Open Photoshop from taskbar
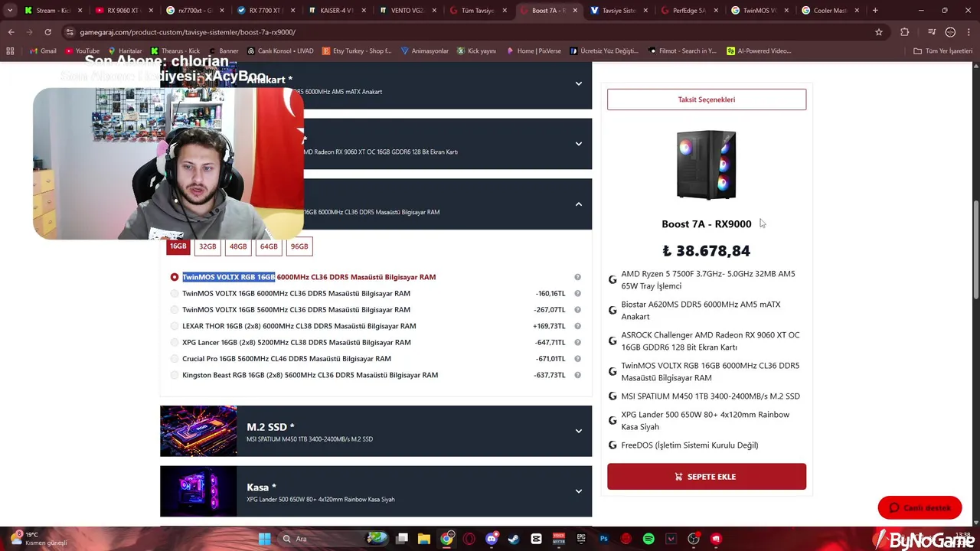The image size is (980, 551). (x=603, y=539)
